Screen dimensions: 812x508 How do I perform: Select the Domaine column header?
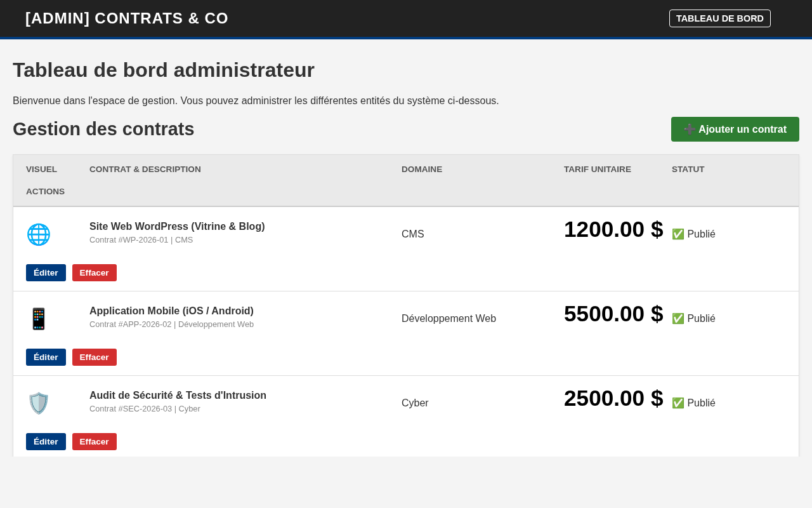tap(422, 170)
